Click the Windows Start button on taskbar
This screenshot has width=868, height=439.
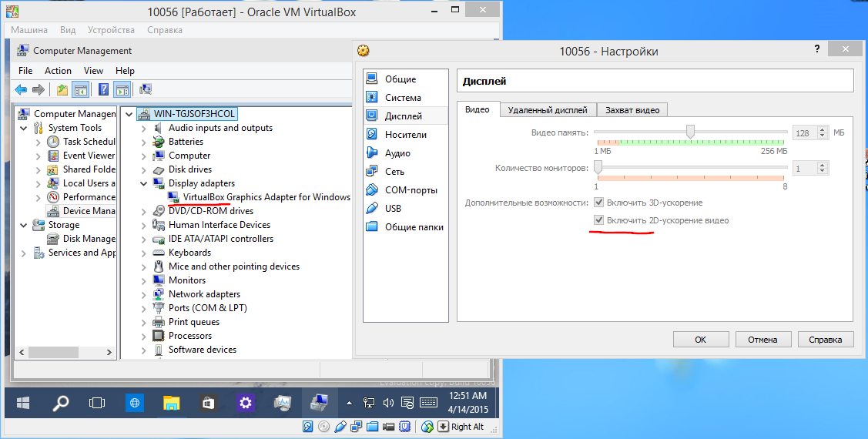[x=23, y=403]
